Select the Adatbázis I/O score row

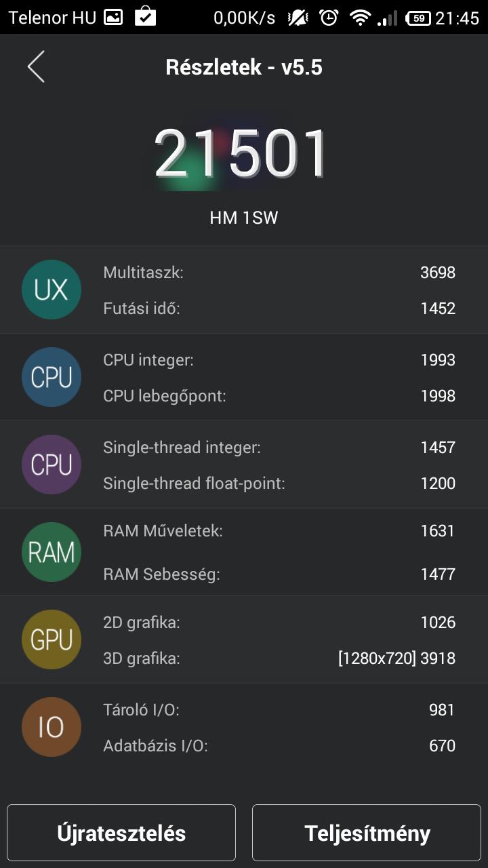[279, 746]
